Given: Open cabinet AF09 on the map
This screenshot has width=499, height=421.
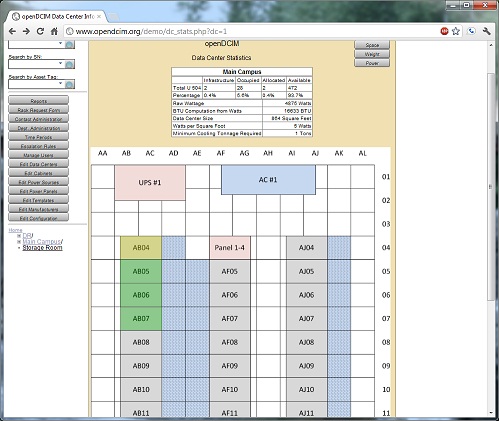Looking at the screenshot, I should [230, 366].
